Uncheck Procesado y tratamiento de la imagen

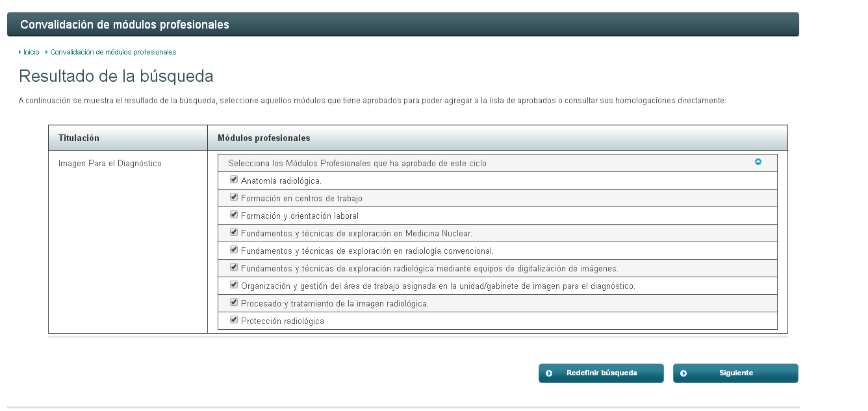234,303
